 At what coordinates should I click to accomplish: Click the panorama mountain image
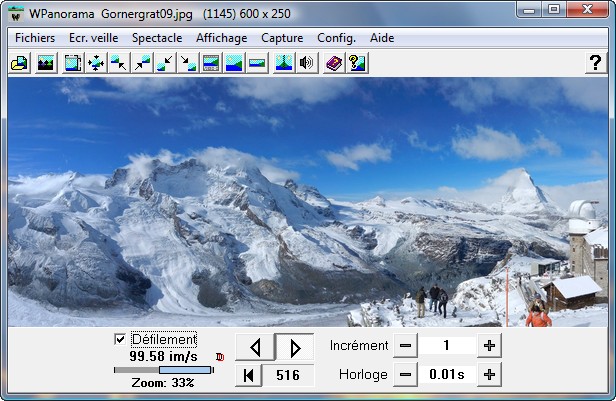click(308, 202)
